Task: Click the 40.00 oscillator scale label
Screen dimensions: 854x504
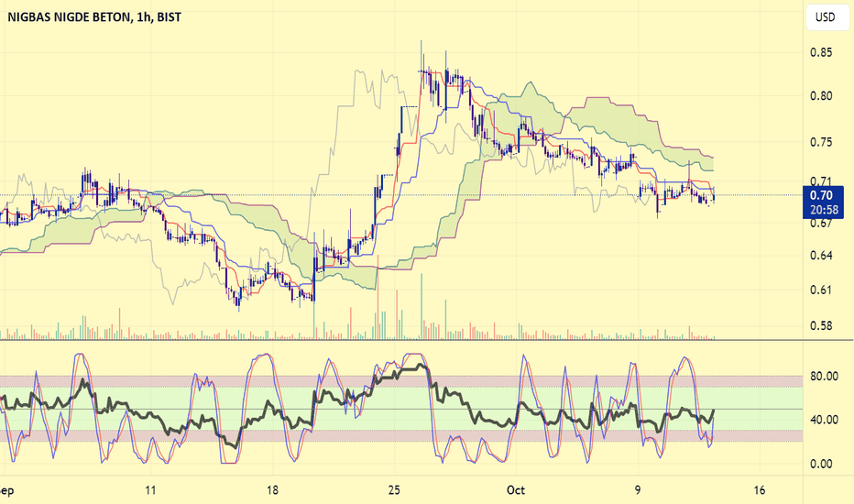Action: (824, 420)
